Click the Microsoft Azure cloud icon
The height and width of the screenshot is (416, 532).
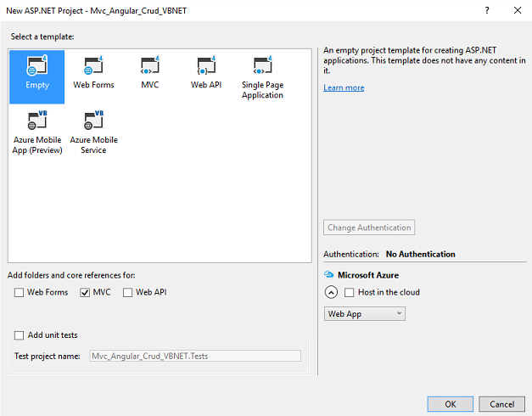[x=328, y=274]
